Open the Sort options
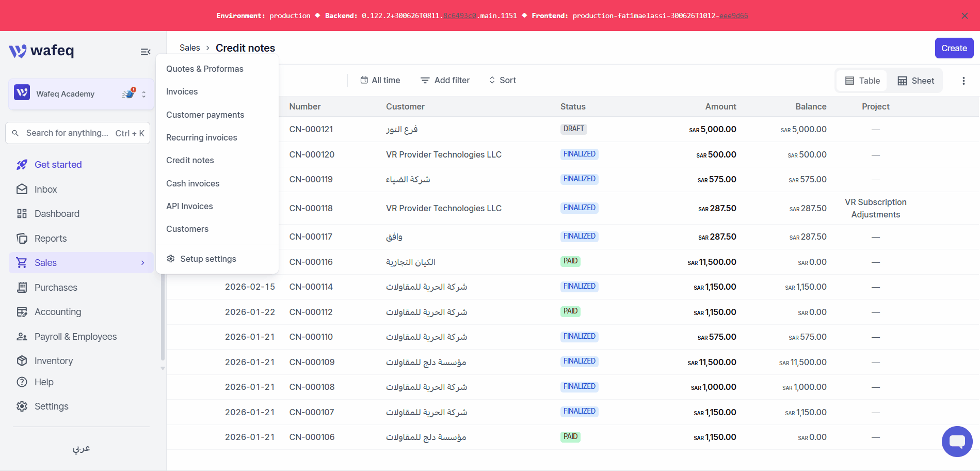The width and height of the screenshot is (980, 471). point(503,80)
